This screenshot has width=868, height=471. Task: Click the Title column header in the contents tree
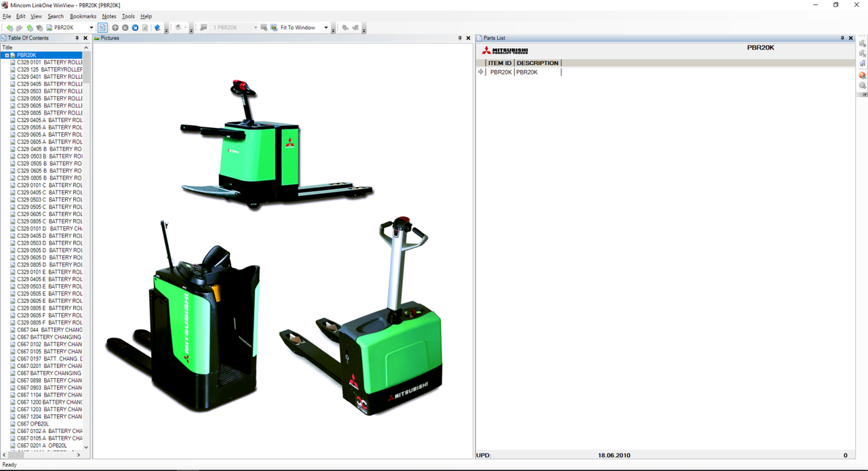coord(41,47)
